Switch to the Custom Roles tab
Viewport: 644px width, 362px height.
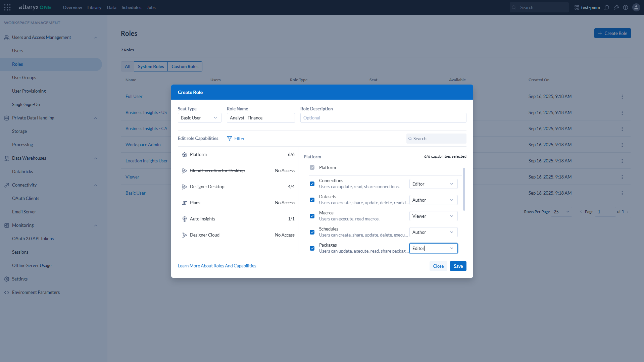(x=185, y=66)
